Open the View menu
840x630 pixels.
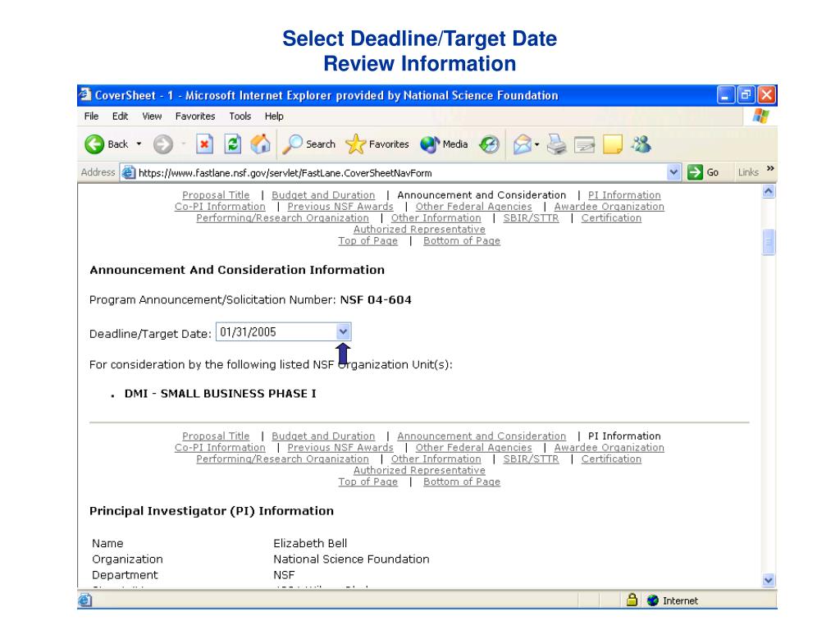[152, 116]
